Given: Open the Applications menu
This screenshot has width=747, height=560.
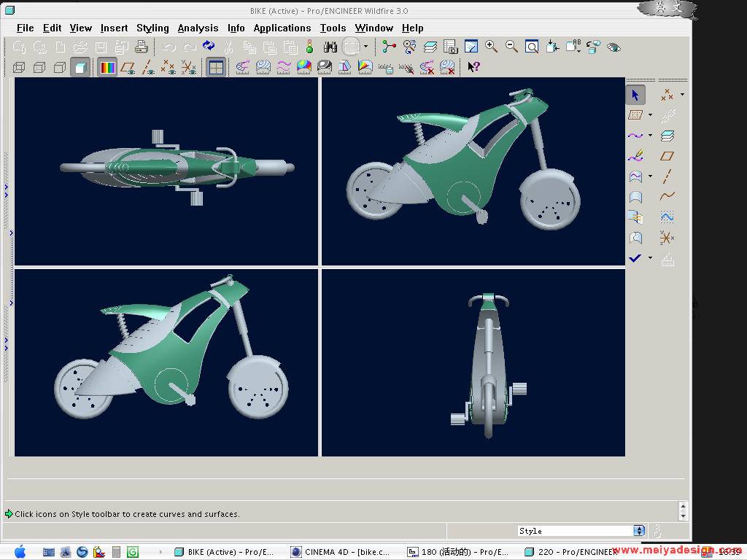Looking at the screenshot, I should [282, 28].
